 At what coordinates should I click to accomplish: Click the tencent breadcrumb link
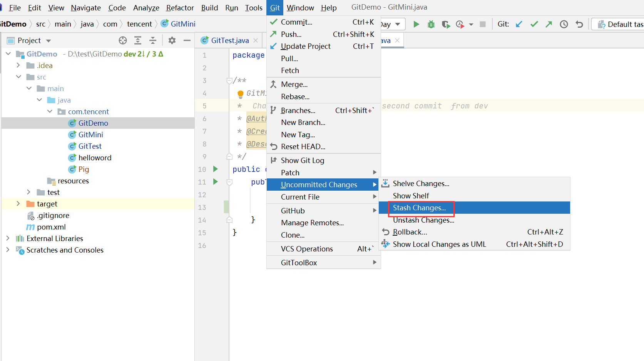(x=139, y=24)
